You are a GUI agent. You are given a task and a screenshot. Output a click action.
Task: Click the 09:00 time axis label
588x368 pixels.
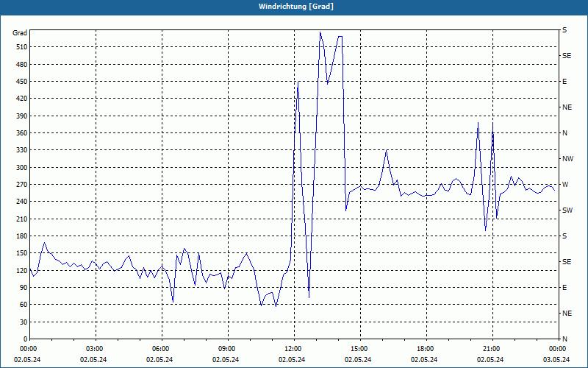click(x=227, y=349)
